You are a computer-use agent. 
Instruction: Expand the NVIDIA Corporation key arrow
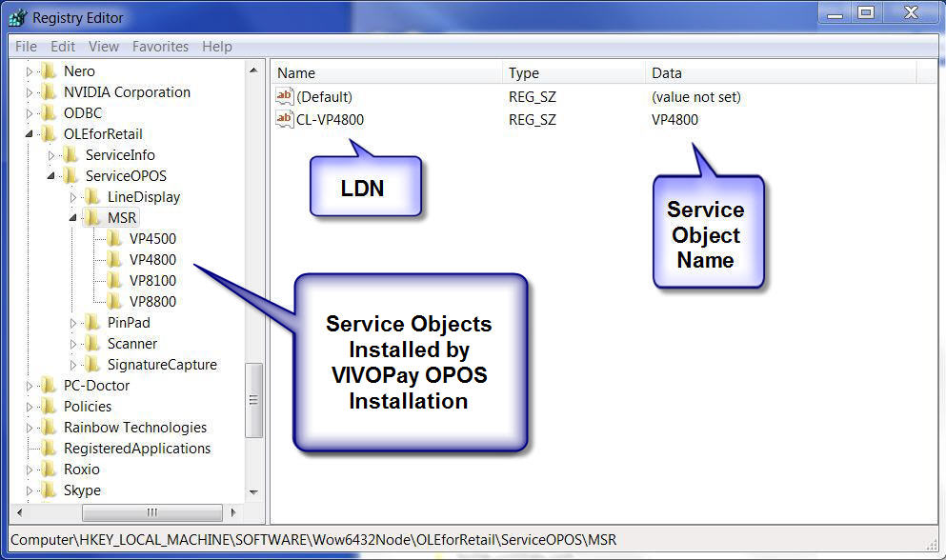29,93
